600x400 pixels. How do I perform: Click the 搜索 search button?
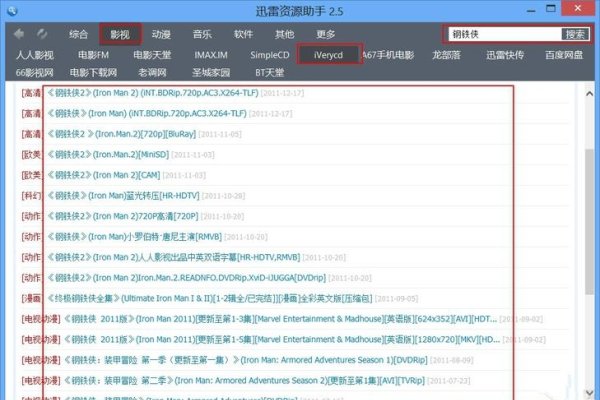click(575, 34)
